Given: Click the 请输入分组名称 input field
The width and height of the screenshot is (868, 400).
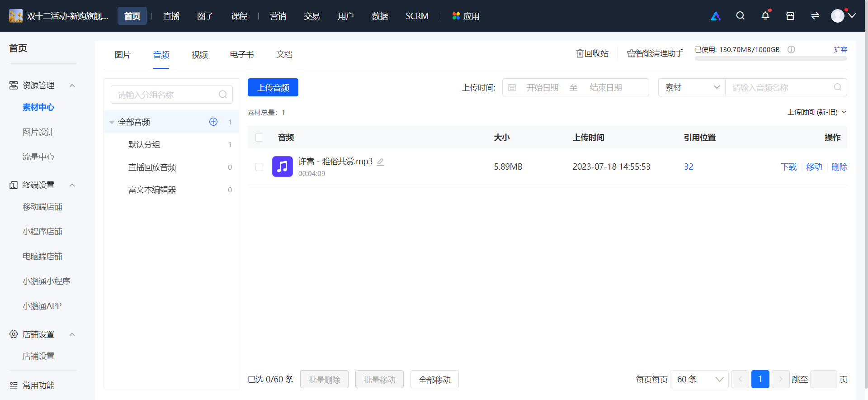Looking at the screenshot, I should click(172, 95).
